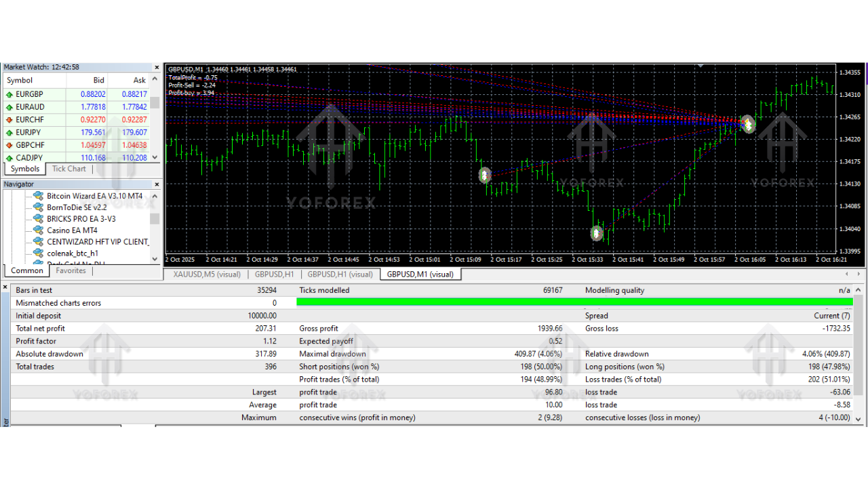The height and width of the screenshot is (488, 868).
Task: Click the trade marker near the chart bottom
Action: point(596,232)
